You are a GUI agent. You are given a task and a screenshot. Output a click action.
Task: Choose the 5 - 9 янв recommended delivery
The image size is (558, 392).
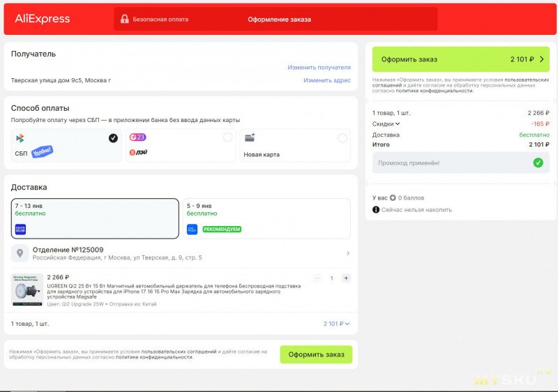[268, 218]
